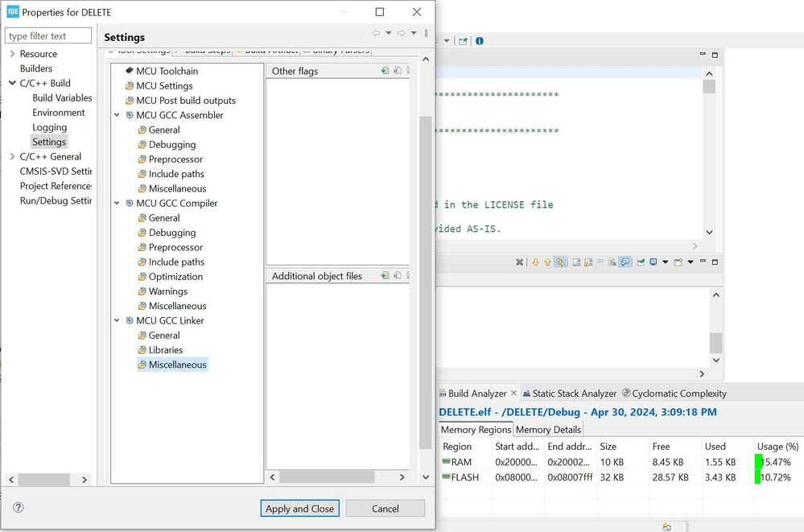The height and width of the screenshot is (532, 804).
Task: Open the forward history dropdown arrow
Action: click(414, 33)
